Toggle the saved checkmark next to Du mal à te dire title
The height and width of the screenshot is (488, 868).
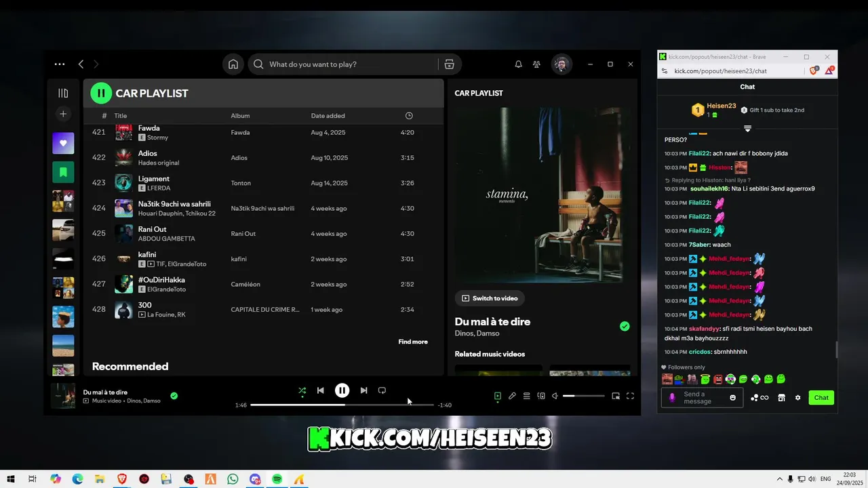pos(625,327)
